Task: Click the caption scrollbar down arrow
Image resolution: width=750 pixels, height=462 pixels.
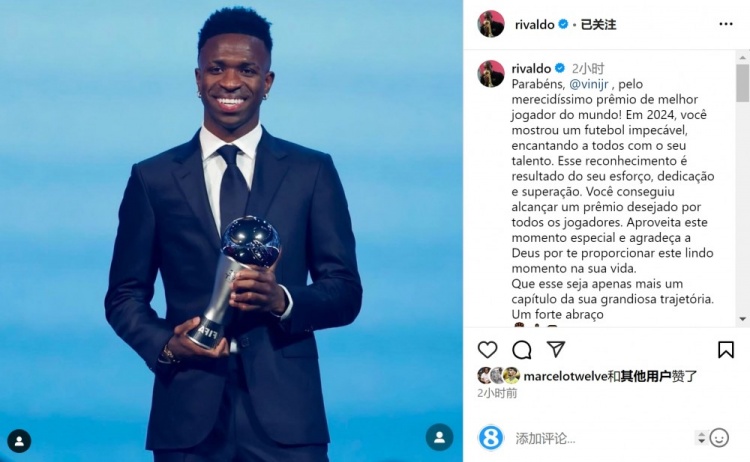Action: [x=742, y=319]
